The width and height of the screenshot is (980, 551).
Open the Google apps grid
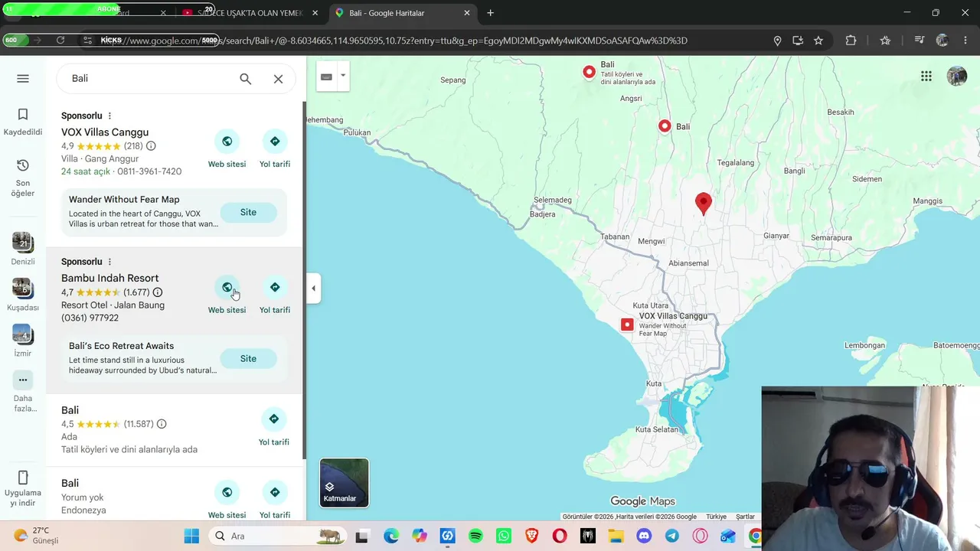pyautogui.click(x=926, y=76)
